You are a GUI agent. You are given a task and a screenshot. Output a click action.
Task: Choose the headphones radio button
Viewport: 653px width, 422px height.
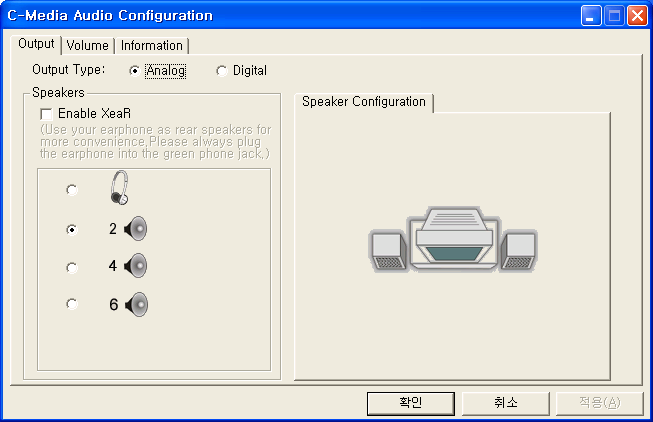pyautogui.click(x=72, y=190)
